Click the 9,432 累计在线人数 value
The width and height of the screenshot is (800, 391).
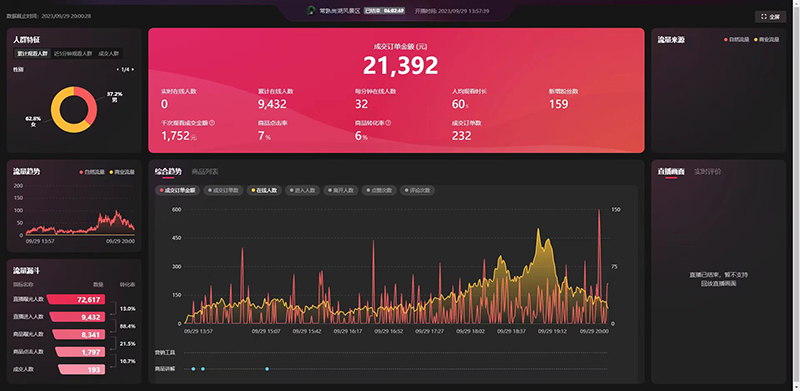pyautogui.click(x=272, y=104)
